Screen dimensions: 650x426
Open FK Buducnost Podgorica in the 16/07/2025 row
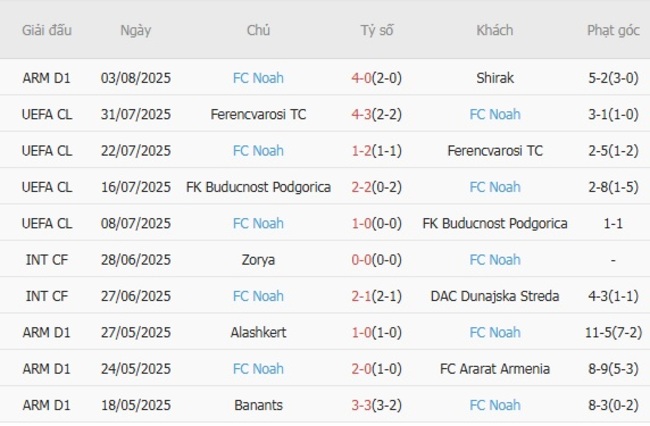(x=258, y=187)
